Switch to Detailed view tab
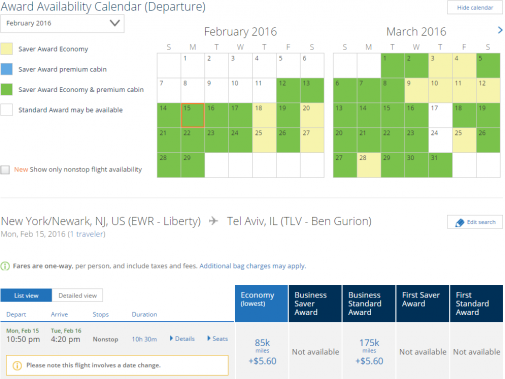This screenshot has width=505, height=379. tap(77, 296)
